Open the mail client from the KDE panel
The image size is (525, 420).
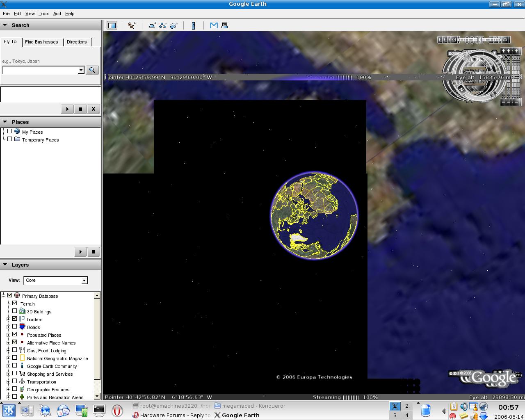click(63, 410)
